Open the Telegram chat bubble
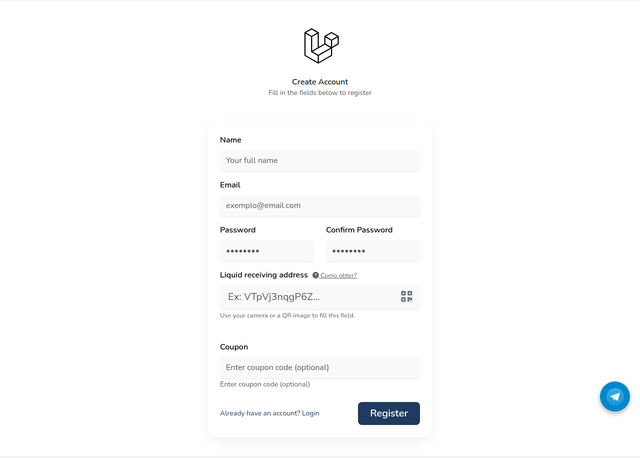 [615, 396]
